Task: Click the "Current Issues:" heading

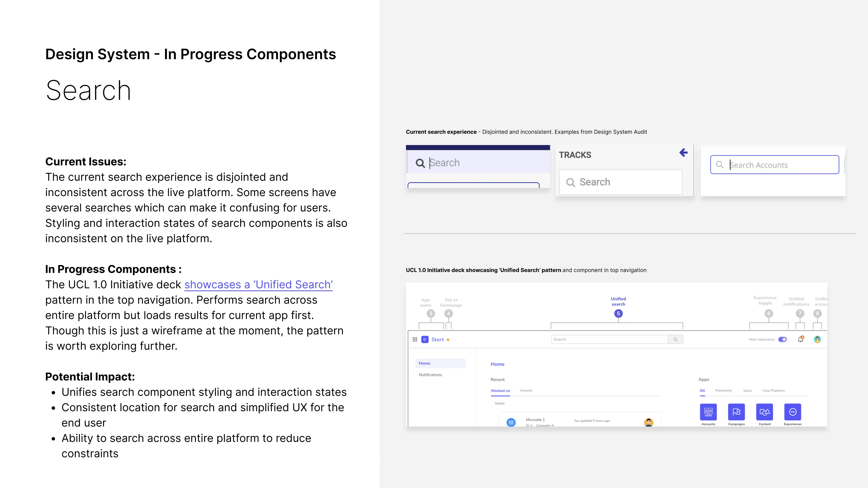Action: 86,162
